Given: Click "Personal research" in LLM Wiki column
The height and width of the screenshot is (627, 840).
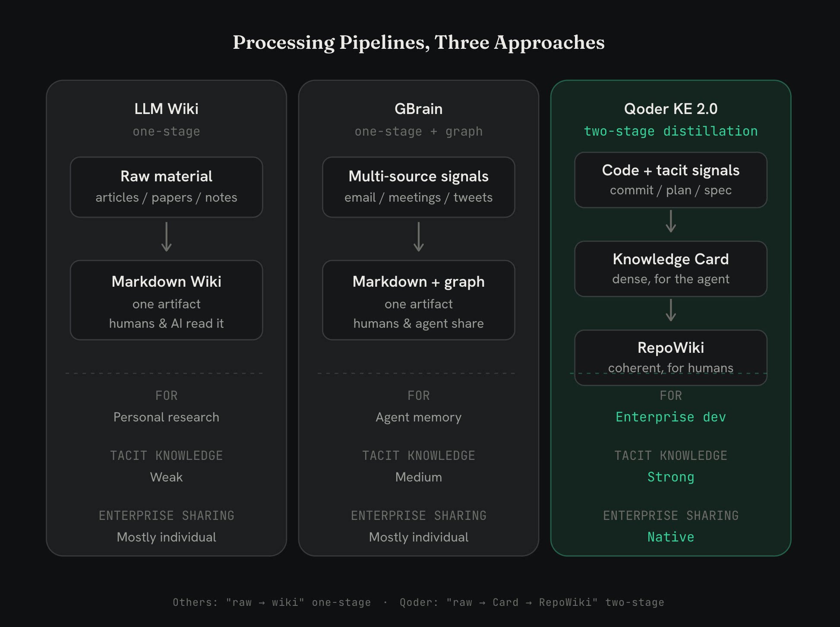Looking at the screenshot, I should (x=166, y=417).
